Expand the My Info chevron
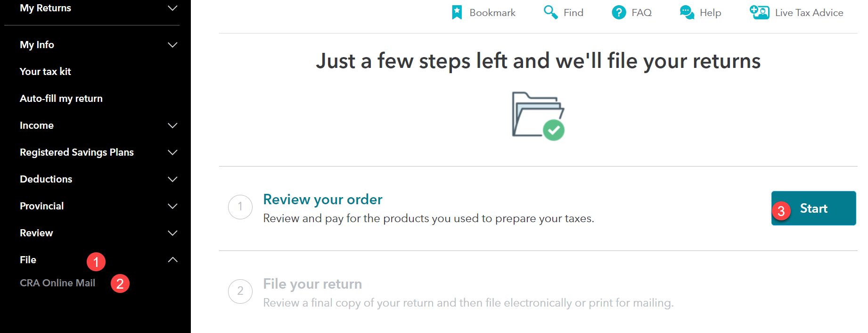The width and height of the screenshot is (868, 333). tap(173, 45)
